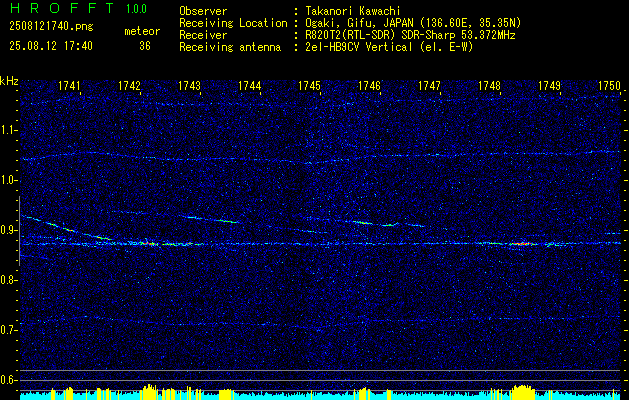
Task: Click time marker 1748
Action: (x=489, y=85)
